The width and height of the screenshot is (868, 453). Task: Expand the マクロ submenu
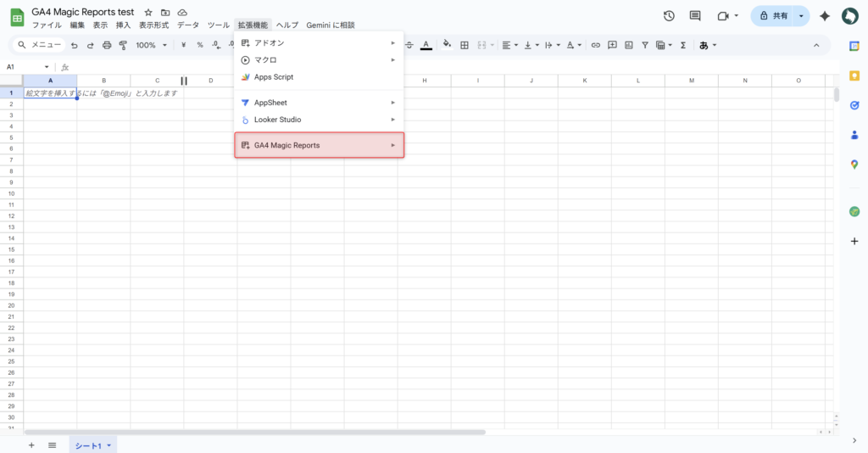(319, 60)
